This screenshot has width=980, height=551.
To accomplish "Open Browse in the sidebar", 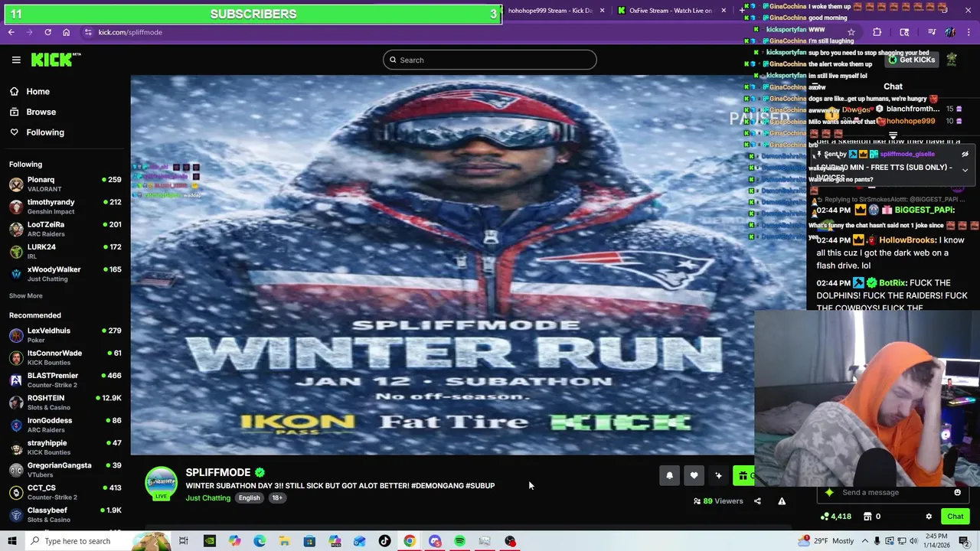I will click(x=41, y=112).
